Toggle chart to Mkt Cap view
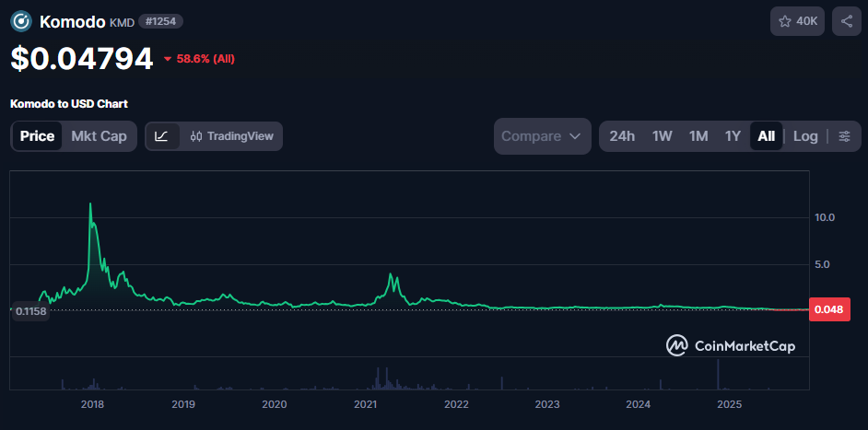868x430 pixels. (x=99, y=136)
